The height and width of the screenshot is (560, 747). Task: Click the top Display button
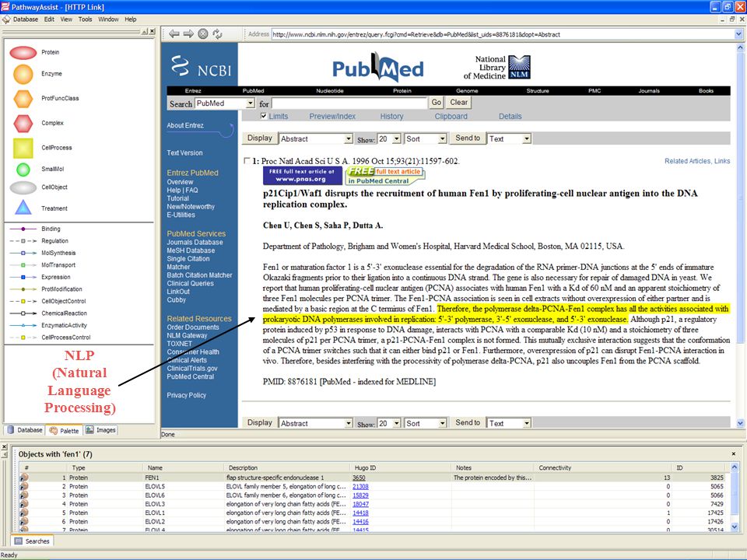coord(260,138)
